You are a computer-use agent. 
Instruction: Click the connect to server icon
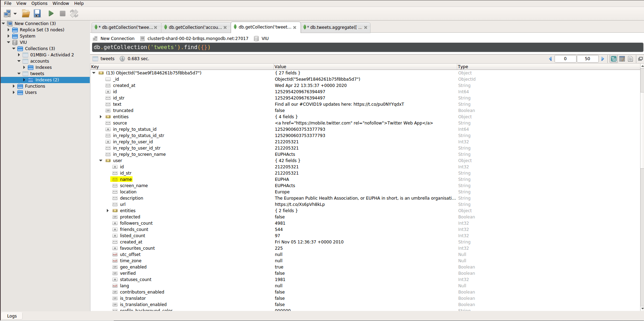click(x=7, y=14)
